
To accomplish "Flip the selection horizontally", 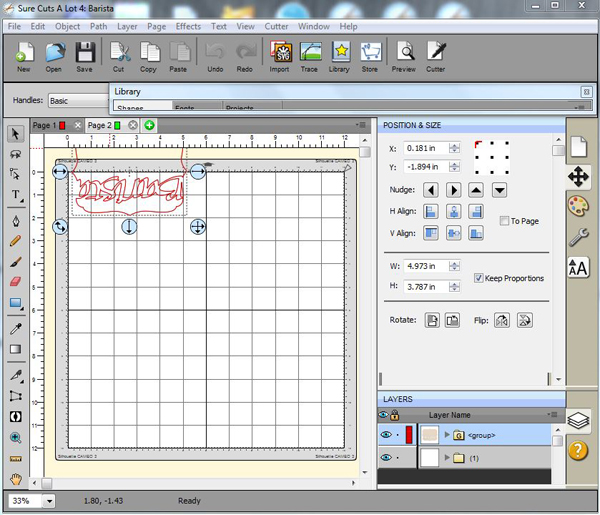I will tap(502, 320).
